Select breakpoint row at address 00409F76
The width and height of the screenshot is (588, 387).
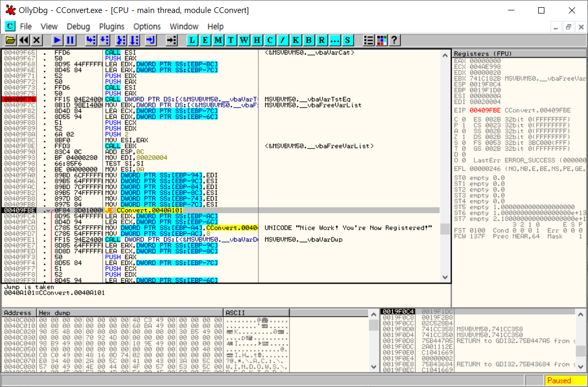(x=221, y=99)
